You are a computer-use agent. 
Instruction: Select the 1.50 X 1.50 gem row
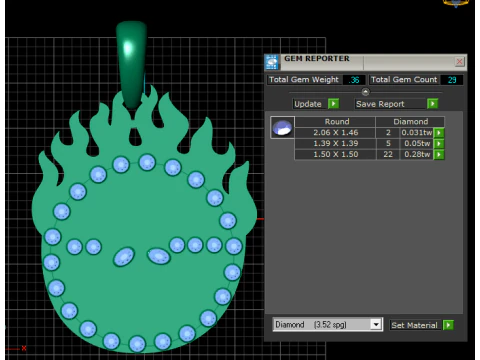pyautogui.click(x=364, y=155)
